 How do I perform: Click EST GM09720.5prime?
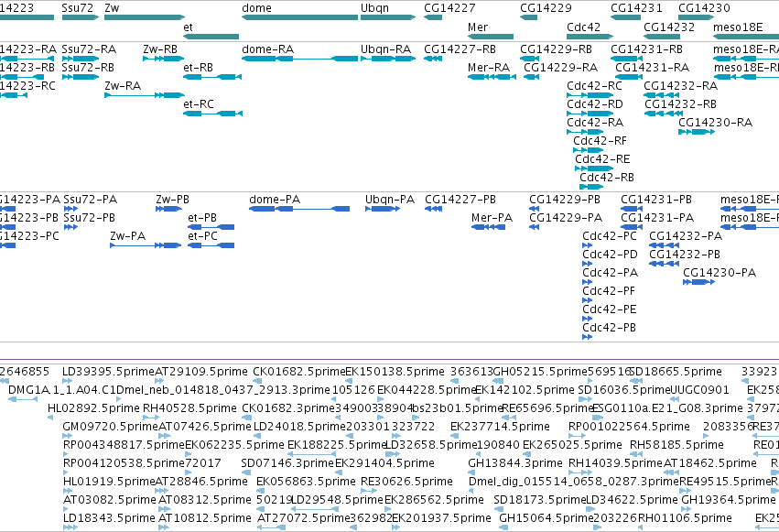coord(110,427)
